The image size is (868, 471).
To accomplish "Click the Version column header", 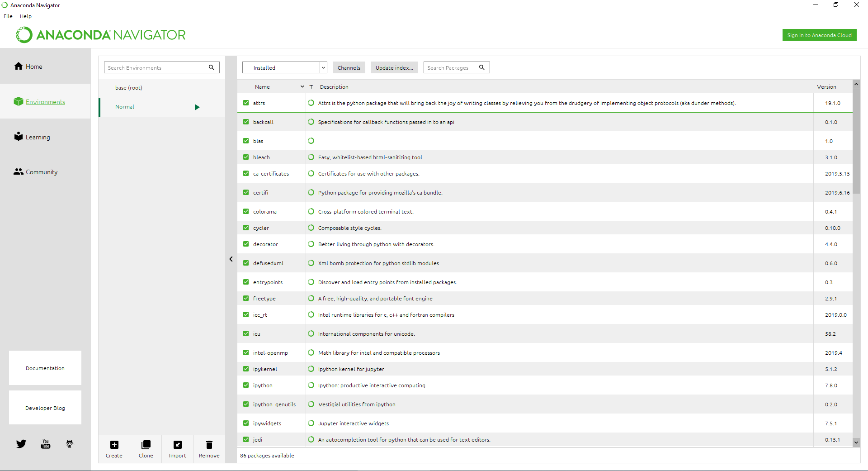I will point(826,87).
